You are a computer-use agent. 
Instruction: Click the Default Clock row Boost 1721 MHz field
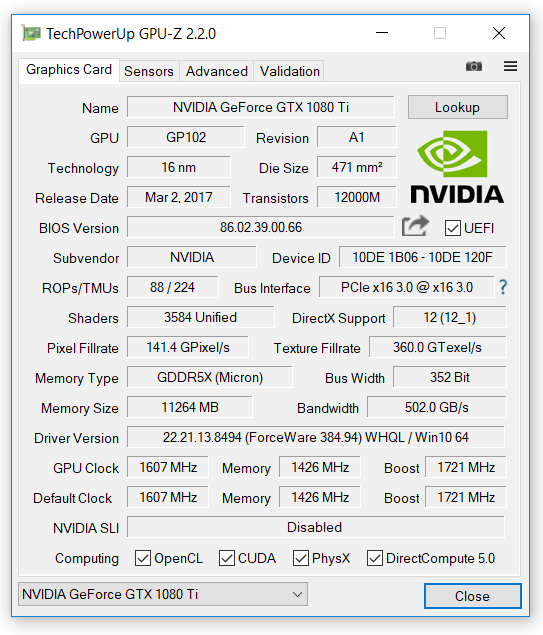coord(466,496)
